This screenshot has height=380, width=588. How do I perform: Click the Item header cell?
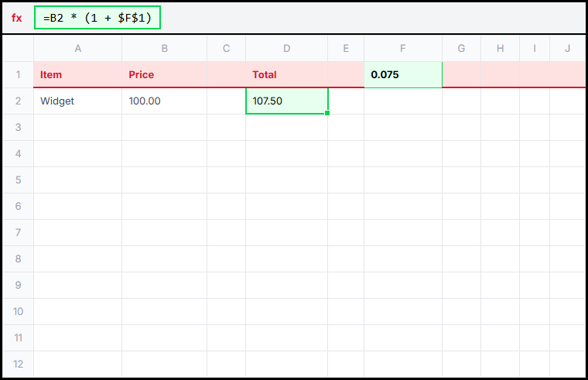pyautogui.click(x=77, y=75)
